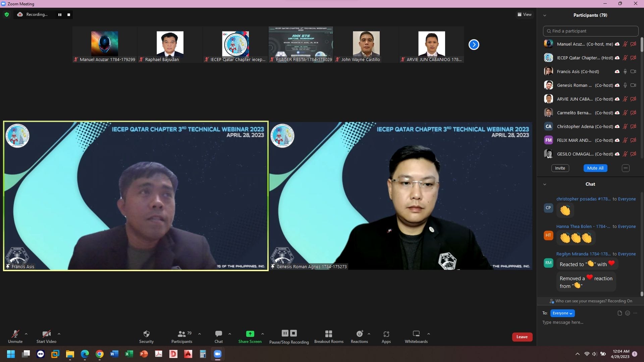Click Hanna Thea Bolen sender name in chat

pyautogui.click(x=583, y=226)
